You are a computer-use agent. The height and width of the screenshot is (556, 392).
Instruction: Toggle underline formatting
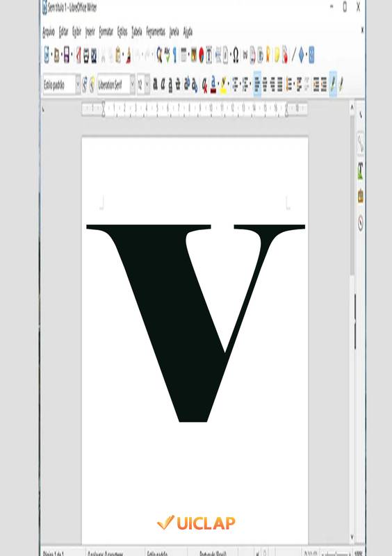170,85
